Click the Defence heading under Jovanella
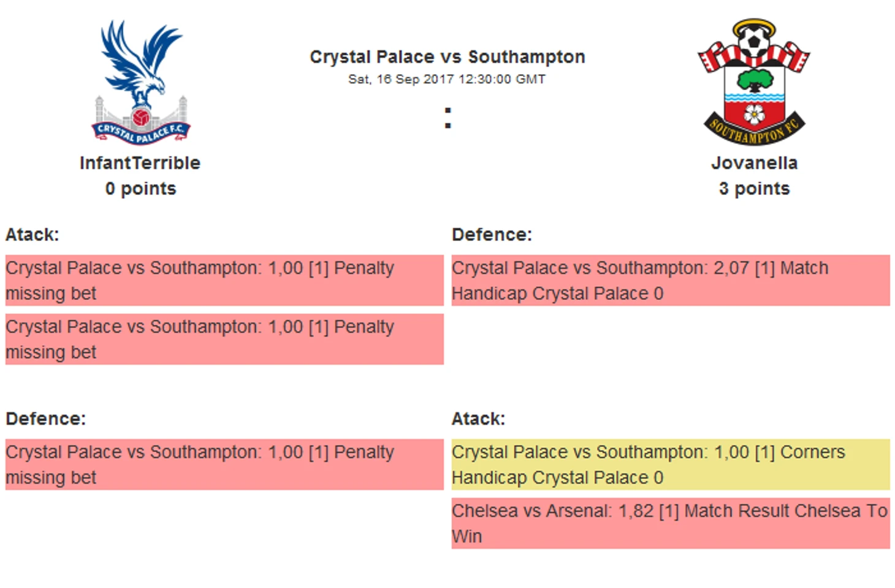This screenshot has height=588, width=895. click(492, 235)
